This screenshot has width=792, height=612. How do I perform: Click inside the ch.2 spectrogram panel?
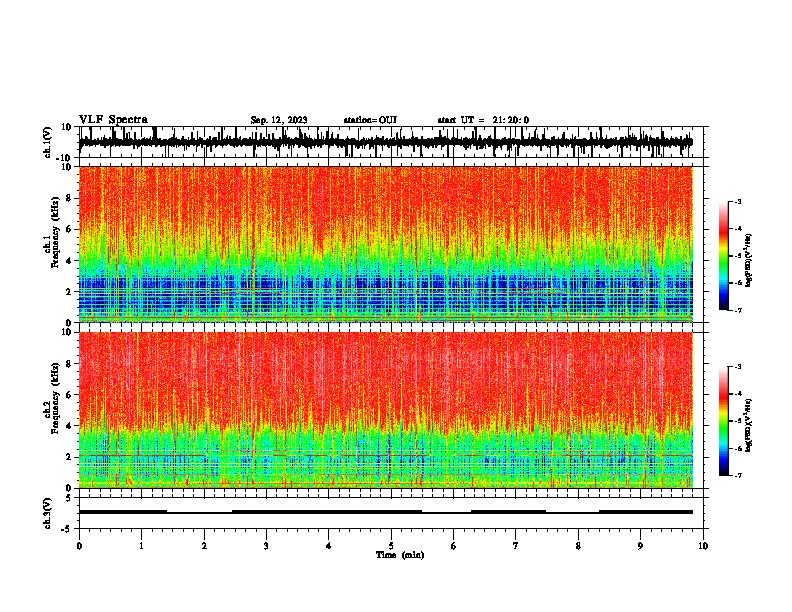tap(385, 410)
